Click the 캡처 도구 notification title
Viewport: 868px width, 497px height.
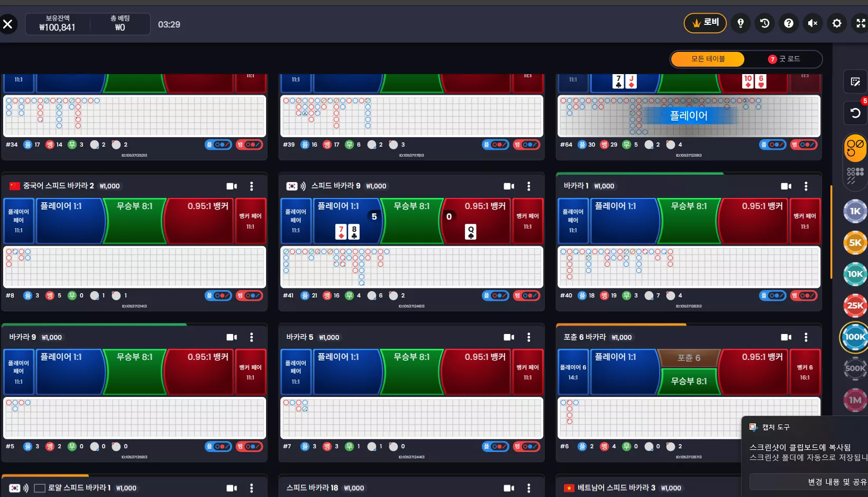tap(775, 427)
